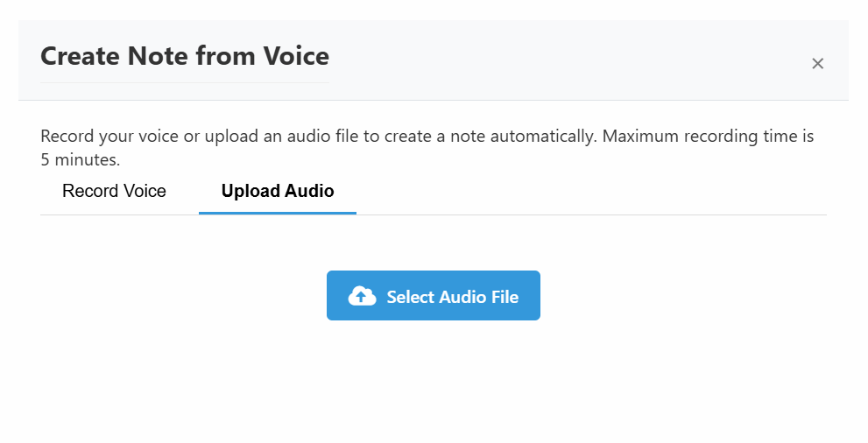This screenshot has width=868, height=443.
Task: Choose an audio file to upload
Action: click(x=434, y=295)
